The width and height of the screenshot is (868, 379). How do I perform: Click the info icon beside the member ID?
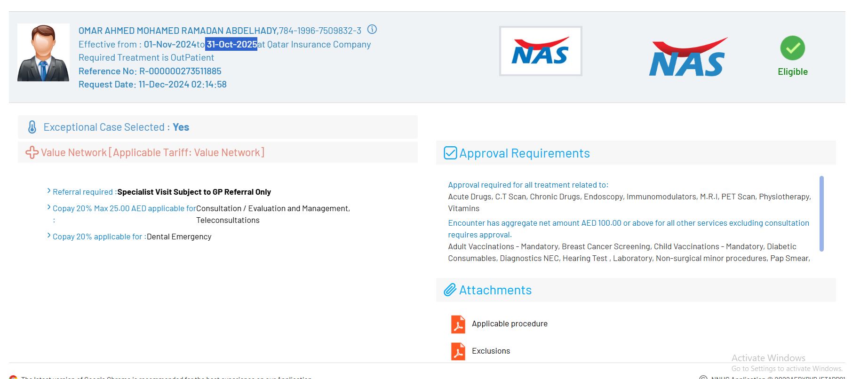[x=372, y=30]
